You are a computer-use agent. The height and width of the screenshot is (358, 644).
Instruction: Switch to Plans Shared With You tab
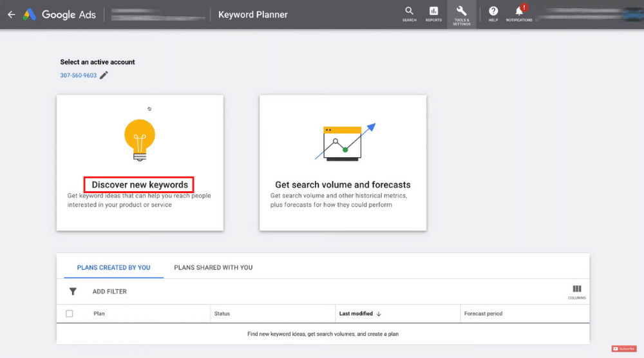pyautogui.click(x=213, y=268)
